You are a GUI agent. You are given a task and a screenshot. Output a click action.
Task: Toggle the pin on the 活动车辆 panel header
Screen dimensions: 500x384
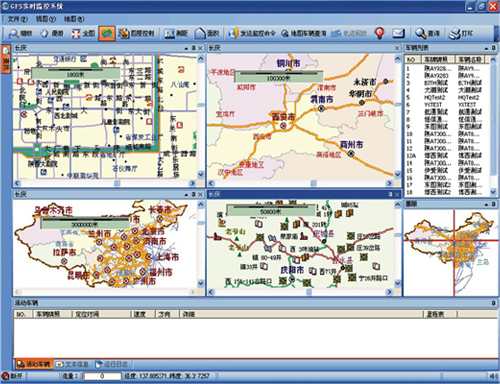pyautogui.click(x=494, y=303)
